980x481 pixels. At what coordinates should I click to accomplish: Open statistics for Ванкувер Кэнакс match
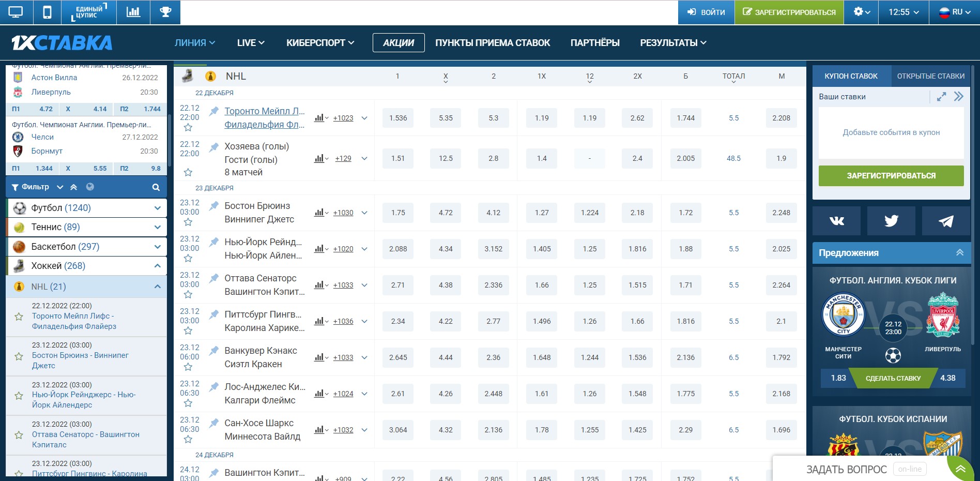pyautogui.click(x=321, y=357)
